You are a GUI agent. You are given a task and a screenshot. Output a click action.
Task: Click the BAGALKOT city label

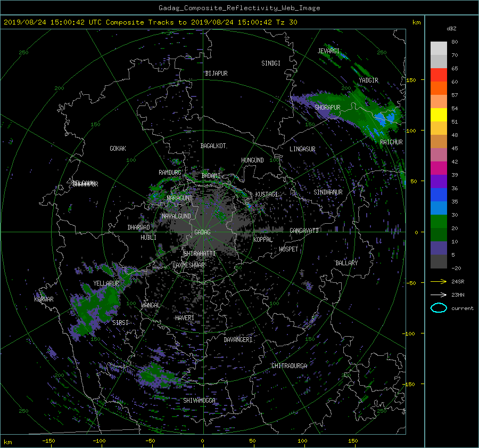click(213, 146)
